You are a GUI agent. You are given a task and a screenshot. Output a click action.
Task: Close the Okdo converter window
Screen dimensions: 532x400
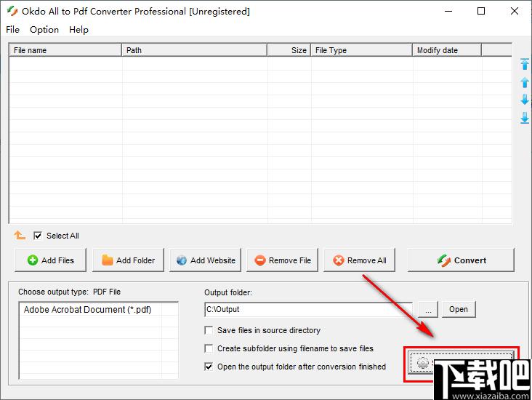(515, 11)
